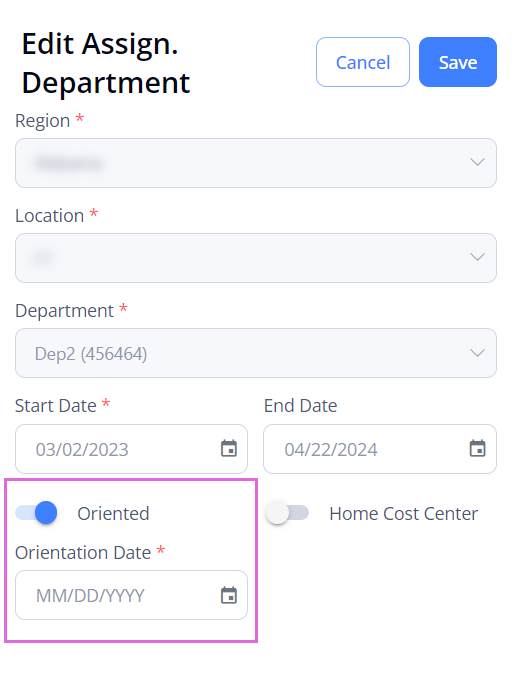Focus the End Date field showing 04/22/2024
This screenshot has height=682, width=518.
pyautogui.click(x=380, y=449)
